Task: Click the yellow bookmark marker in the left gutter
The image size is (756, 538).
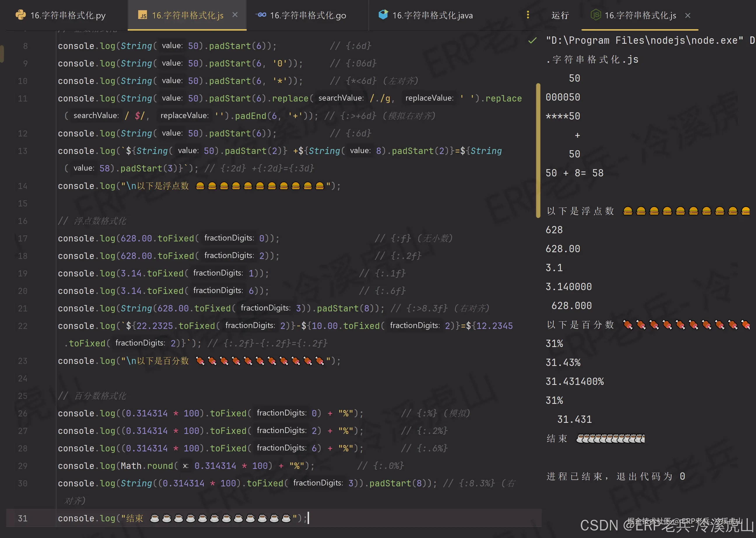Action: click(x=2, y=53)
